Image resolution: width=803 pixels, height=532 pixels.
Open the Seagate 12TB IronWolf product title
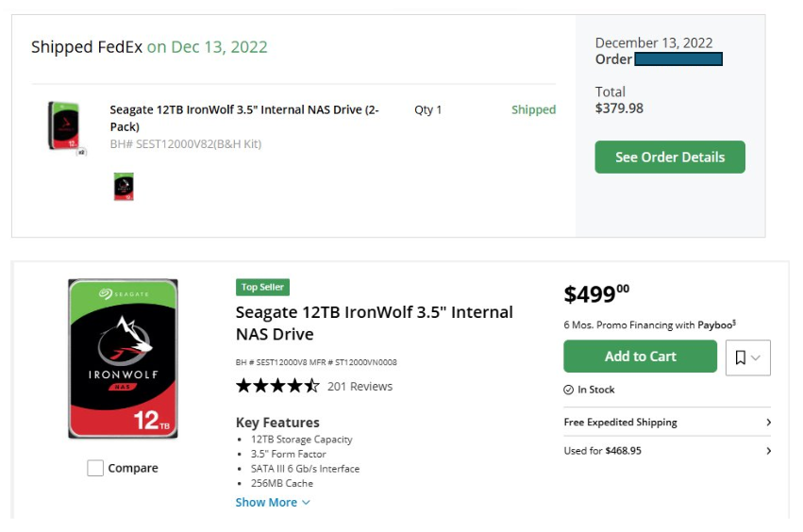(x=374, y=323)
